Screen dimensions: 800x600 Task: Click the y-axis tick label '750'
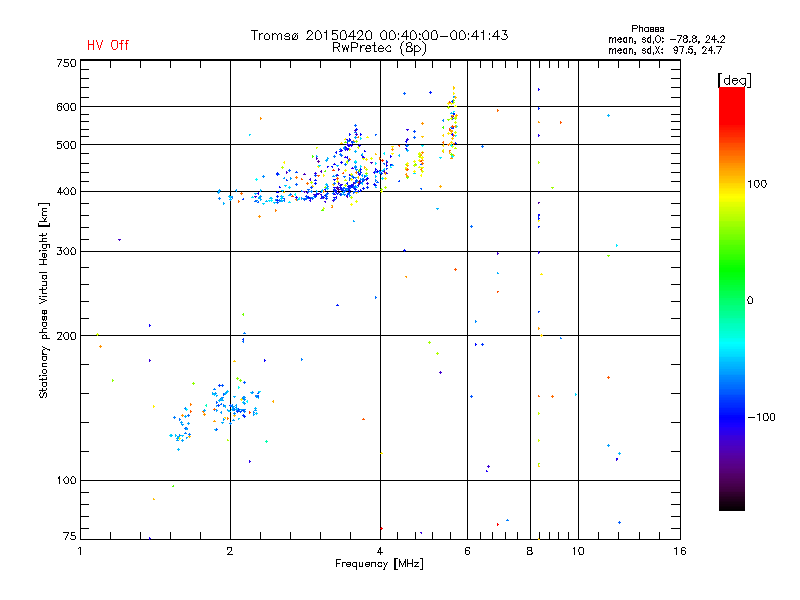point(66,63)
